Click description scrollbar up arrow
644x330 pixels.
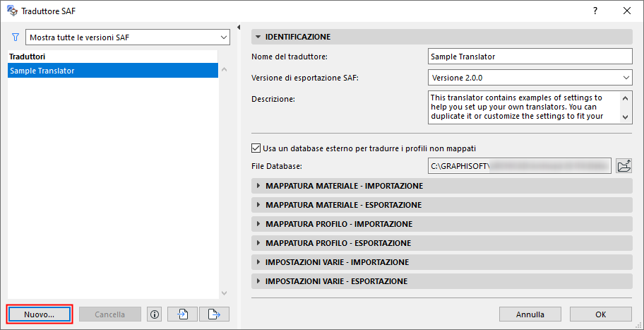tap(625, 98)
